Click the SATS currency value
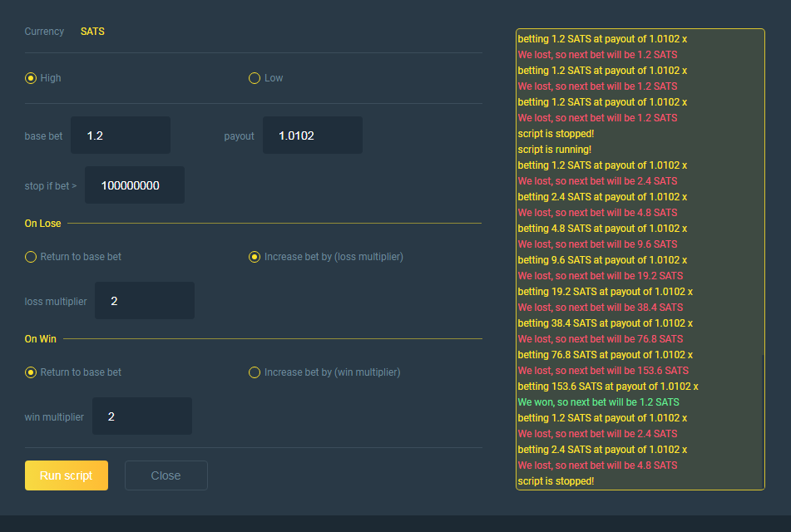The height and width of the screenshot is (532, 791). 92,32
